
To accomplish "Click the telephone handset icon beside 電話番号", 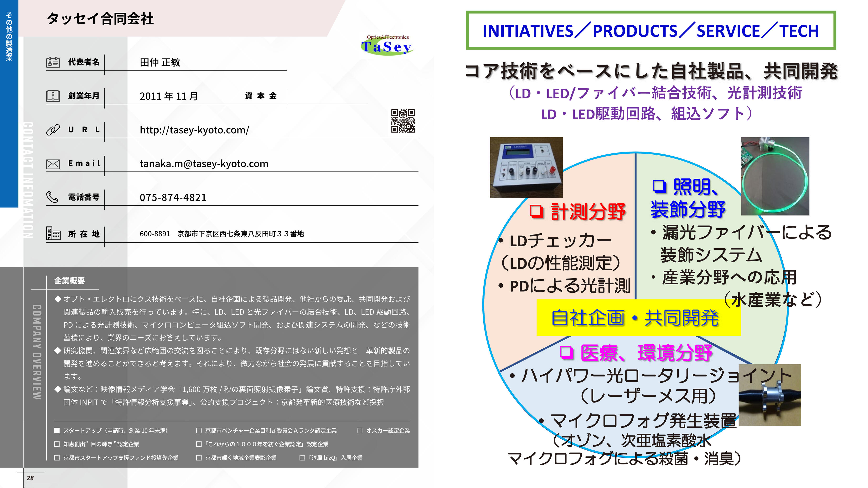I will [52, 197].
